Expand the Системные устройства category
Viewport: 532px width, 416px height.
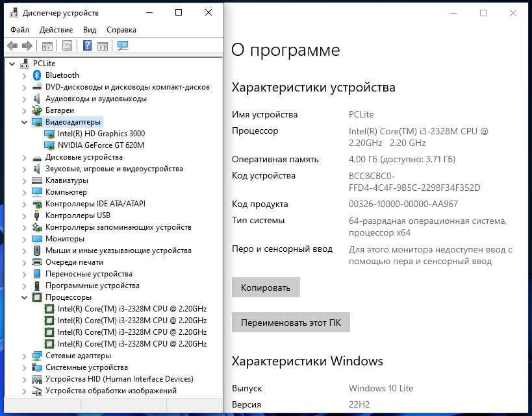pyautogui.click(x=24, y=367)
